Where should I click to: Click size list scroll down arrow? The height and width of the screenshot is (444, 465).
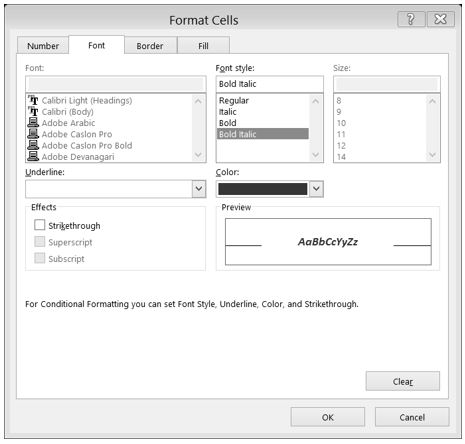432,155
